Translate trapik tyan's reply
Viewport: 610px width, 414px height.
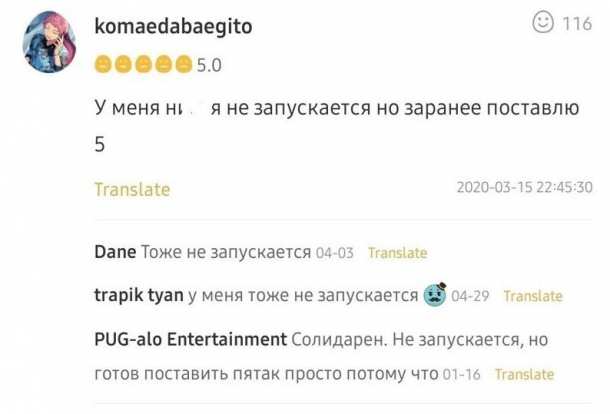[x=532, y=296]
